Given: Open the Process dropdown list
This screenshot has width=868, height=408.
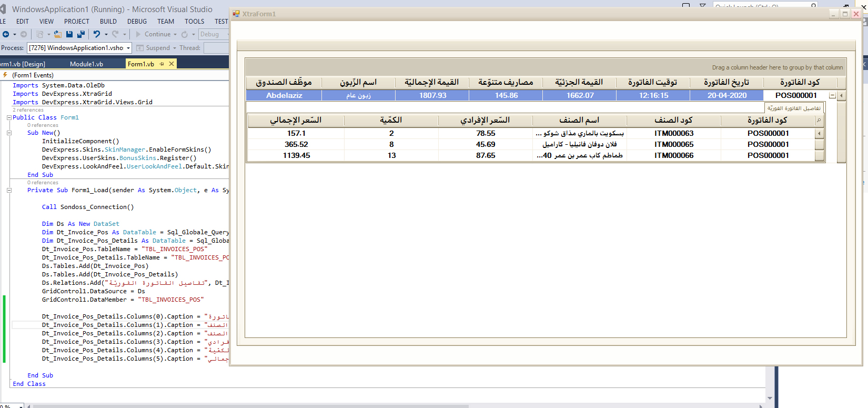Looking at the screenshot, I should point(128,48).
